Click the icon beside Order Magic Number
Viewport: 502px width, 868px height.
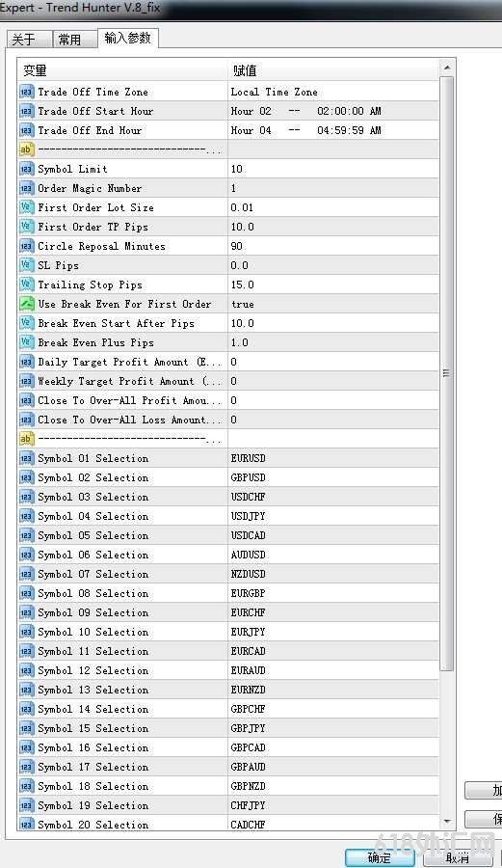point(27,188)
